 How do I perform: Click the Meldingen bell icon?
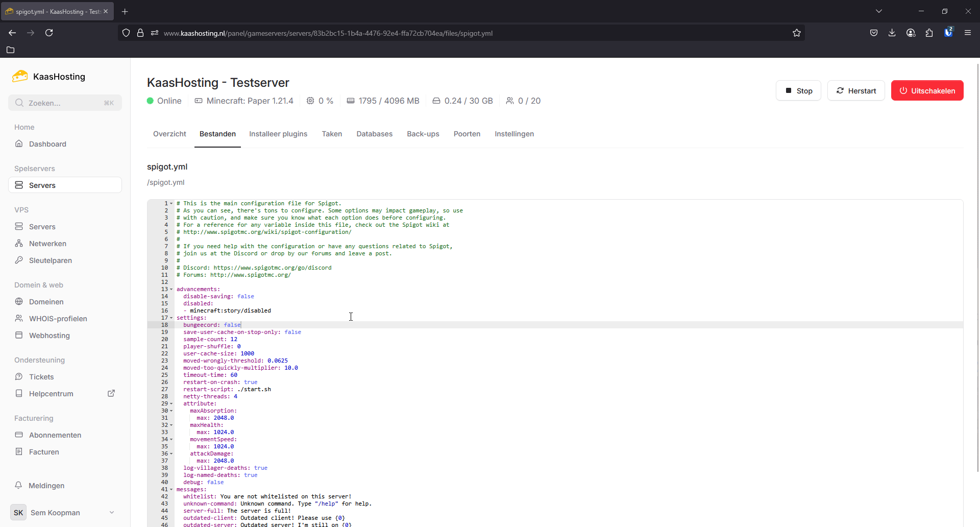(x=19, y=485)
